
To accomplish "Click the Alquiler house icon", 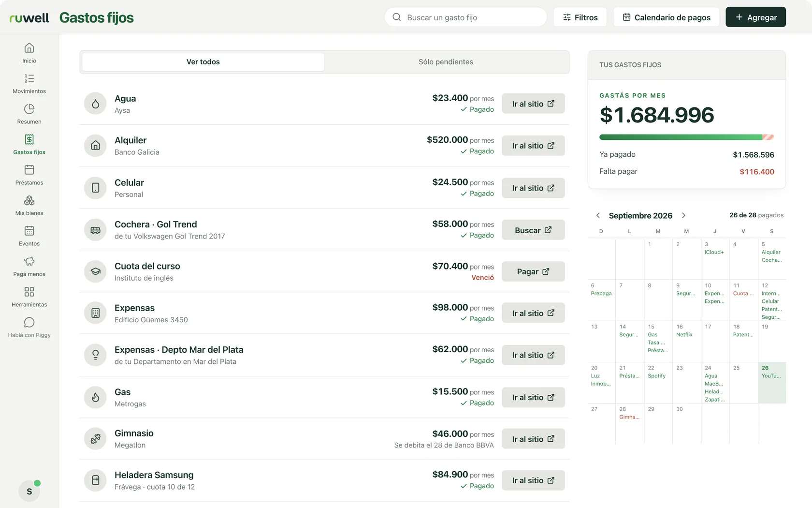I will (x=95, y=145).
